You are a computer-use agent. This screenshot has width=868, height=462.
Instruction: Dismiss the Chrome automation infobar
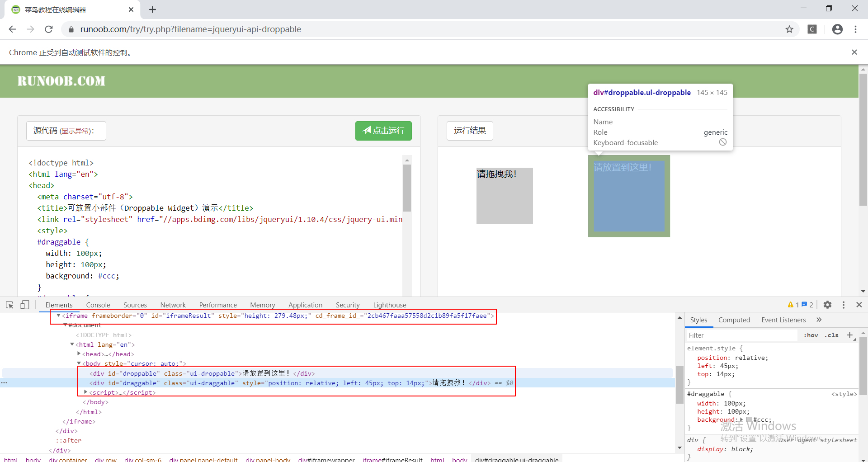(x=854, y=52)
